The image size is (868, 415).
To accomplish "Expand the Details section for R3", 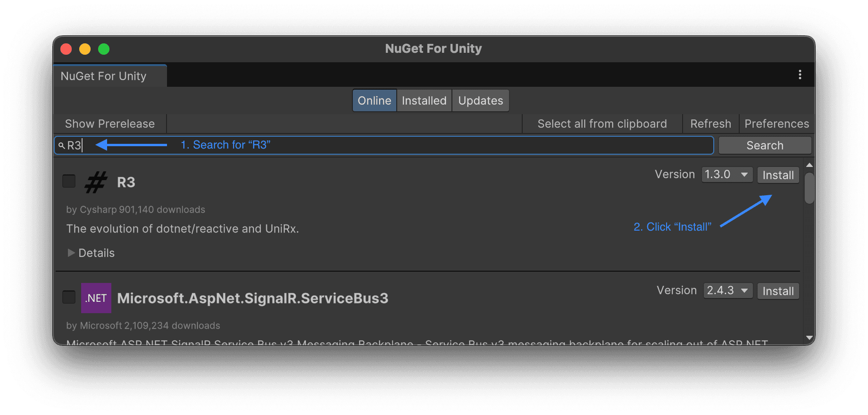I will click(x=91, y=253).
